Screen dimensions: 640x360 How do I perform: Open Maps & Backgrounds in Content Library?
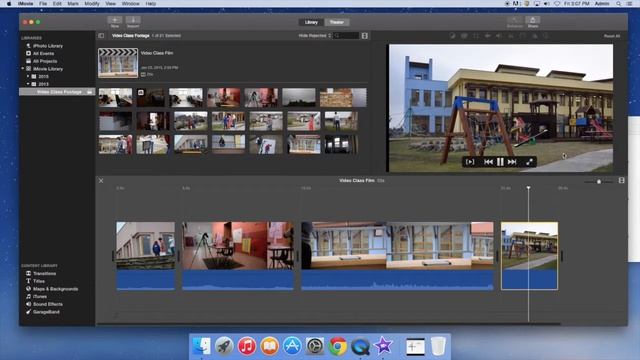point(55,289)
